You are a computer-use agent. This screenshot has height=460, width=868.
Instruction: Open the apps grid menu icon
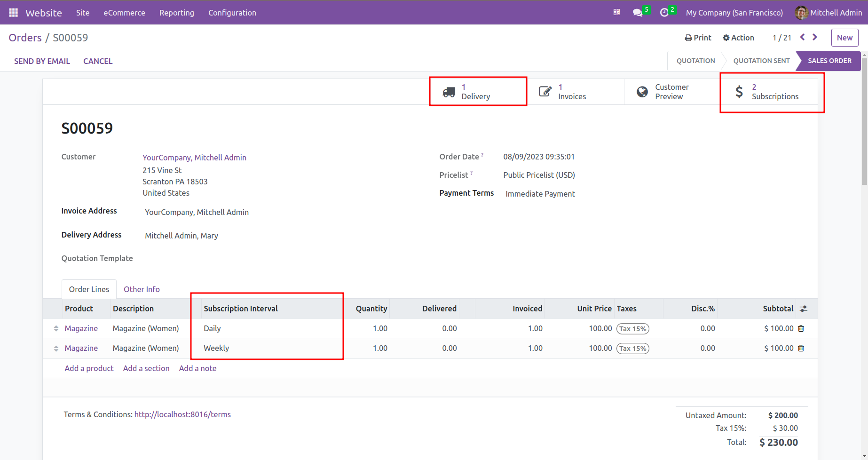point(13,13)
